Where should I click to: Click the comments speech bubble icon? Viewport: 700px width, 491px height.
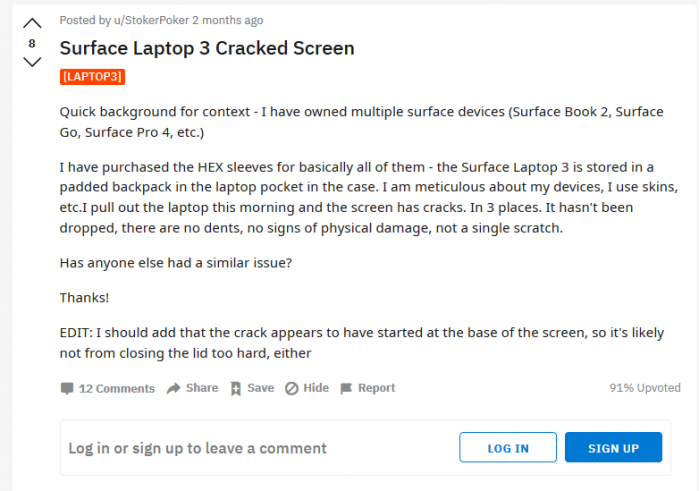[x=67, y=388]
